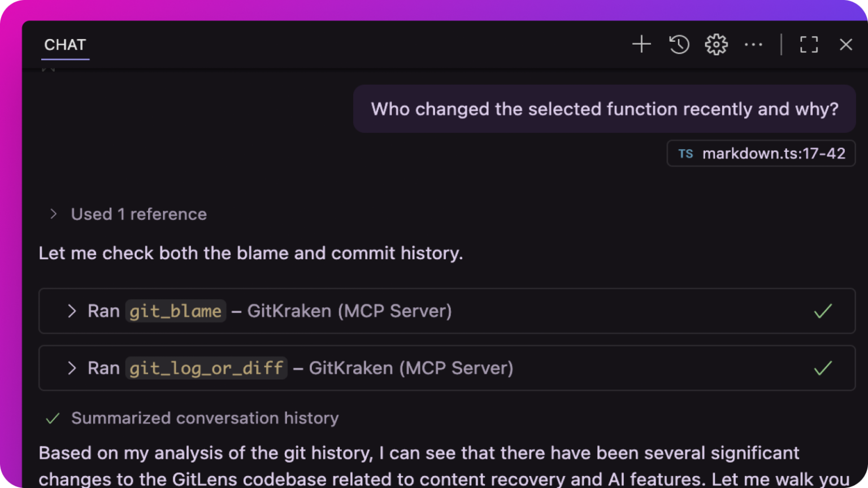868x488 pixels.
Task: Click the green checkmark on git_log_or_diff run
Action: pyautogui.click(x=823, y=368)
